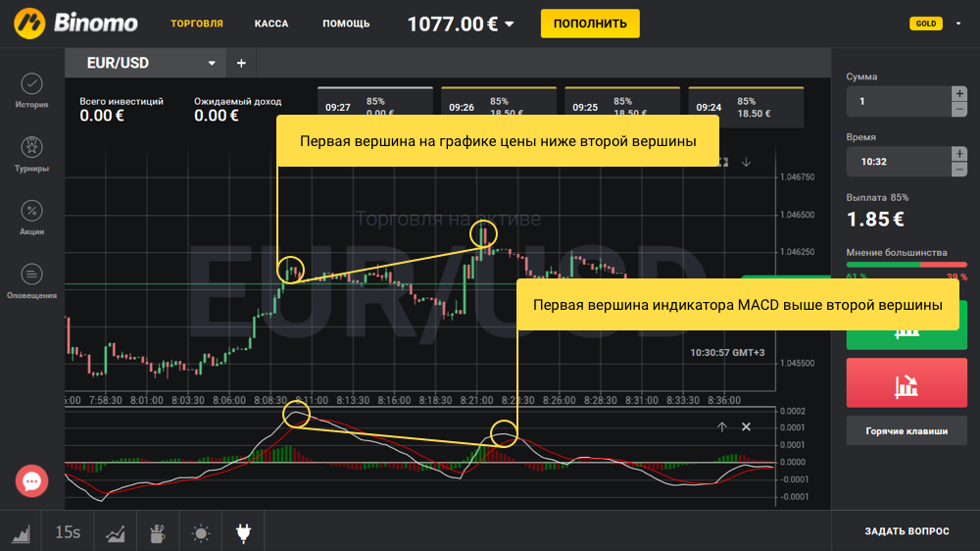
Task: Open the Горячие клавиши button
Action: pos(906,431)
